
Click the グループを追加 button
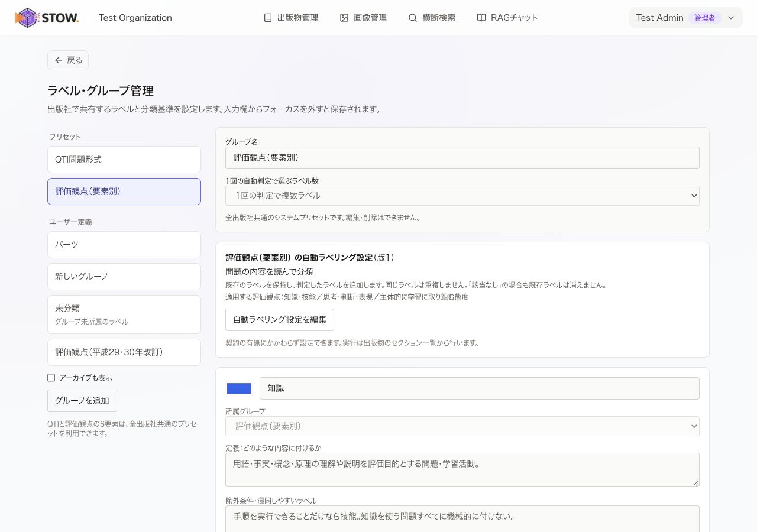[82, 401]
